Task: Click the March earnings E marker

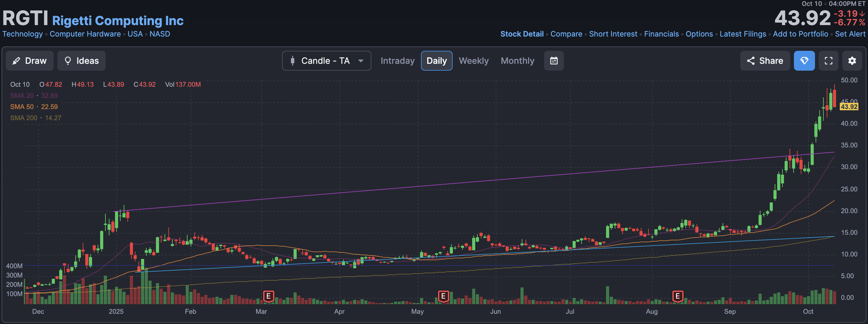Action: tap(268, 296)
